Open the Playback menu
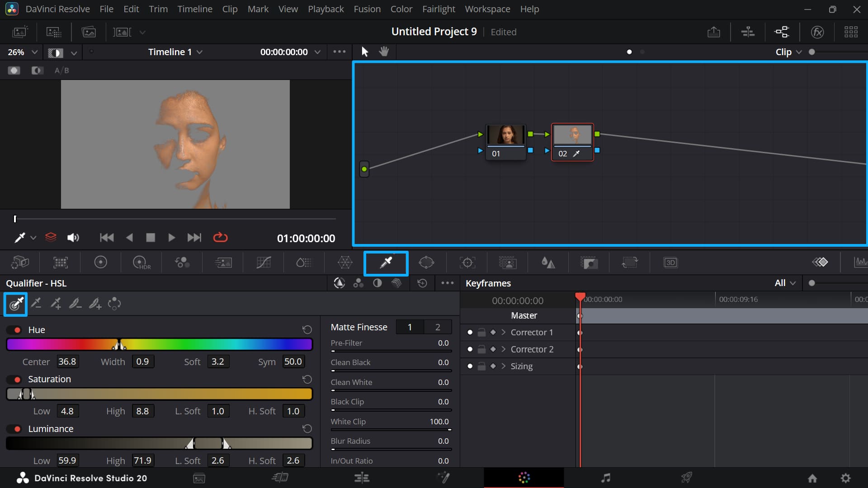Image resolution: width=868 pixels, height=488 pixels. point(325,9)
